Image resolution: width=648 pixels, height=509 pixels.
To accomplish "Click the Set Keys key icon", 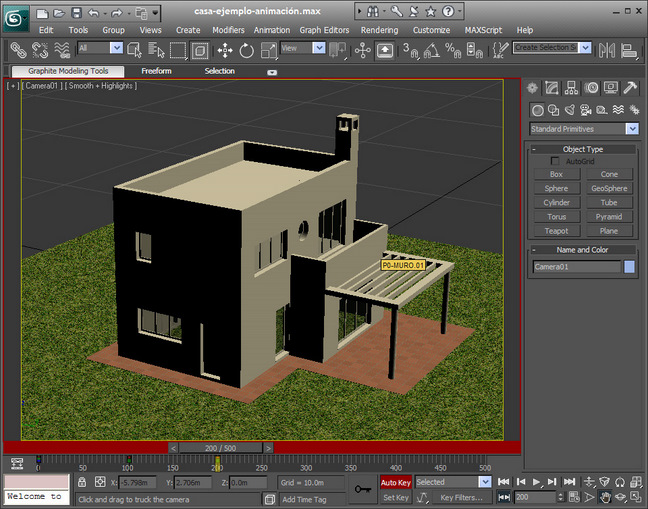I will [364, 489].
